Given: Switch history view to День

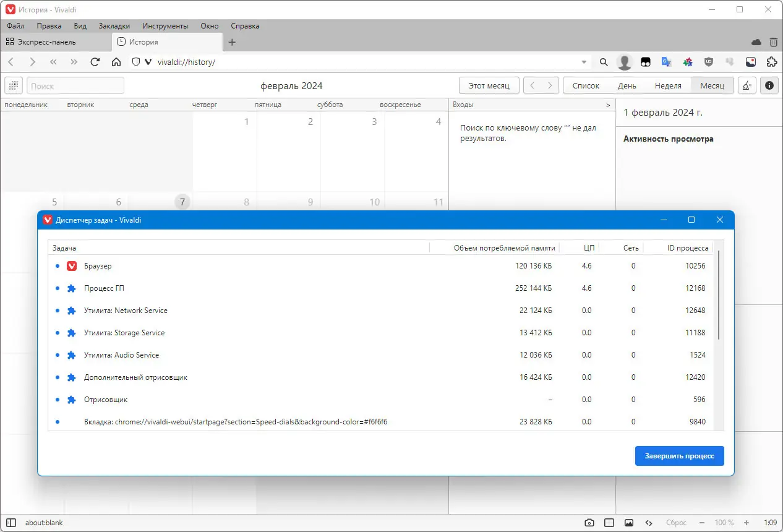Looking at the screenshot, I should coord(627,85).
